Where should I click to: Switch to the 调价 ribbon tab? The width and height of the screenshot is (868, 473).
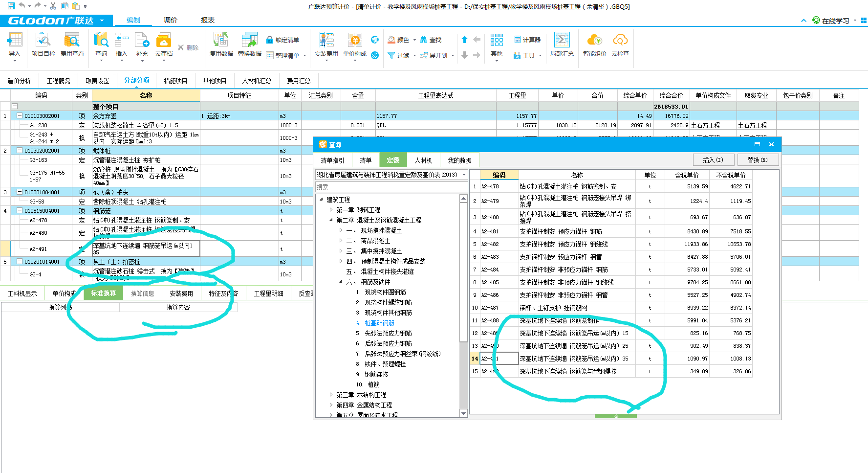tap(170, 20)
